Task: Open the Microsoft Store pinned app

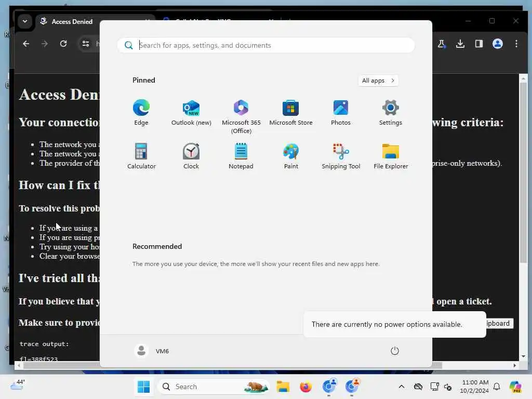Action: click(x=291, y=113)
